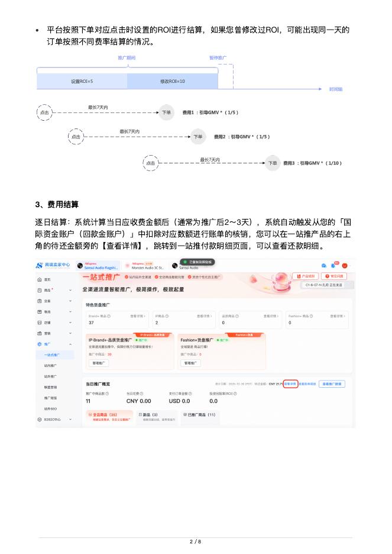Select 联盟营销 in the sidebar
Image resolution: width=392 pixels, height=554 pixels.
(50, 387)
